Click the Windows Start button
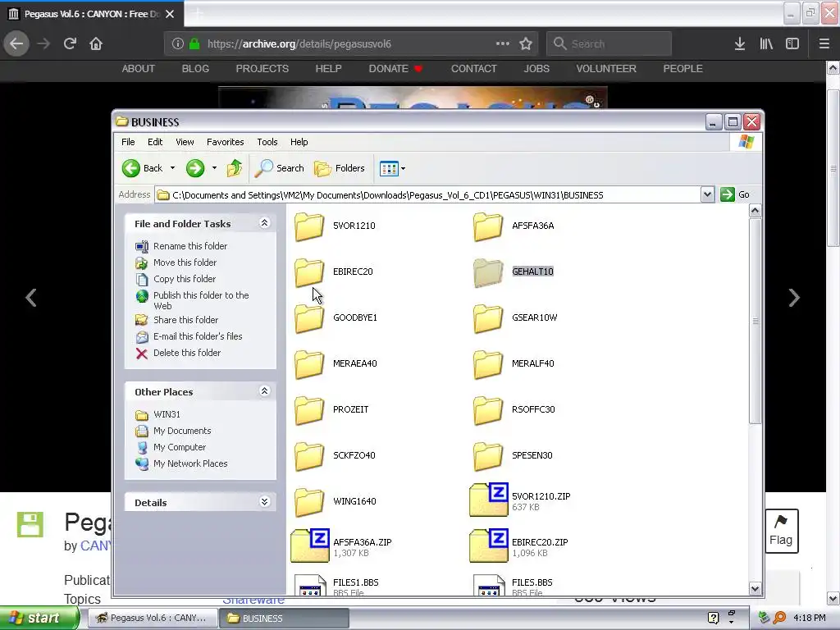The image size is (840, 630). (39, 618)
